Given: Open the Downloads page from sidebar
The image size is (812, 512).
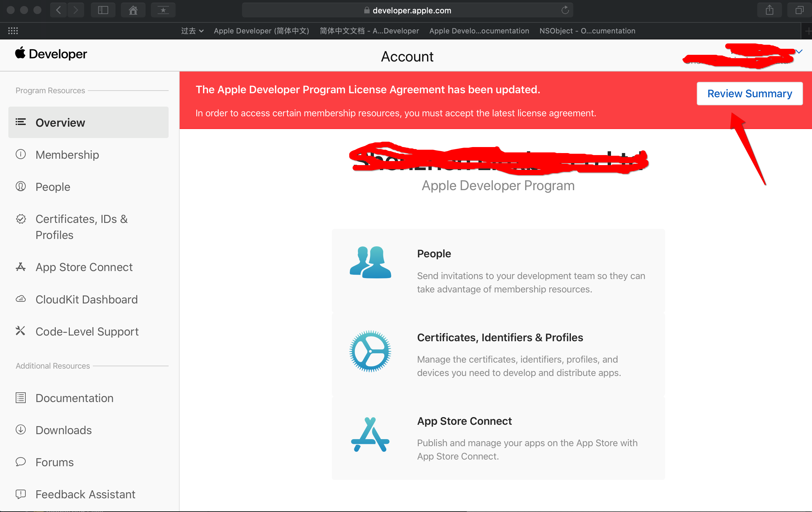Looking at the screenshot, I should pyautogui.click(x=63, y=430).
